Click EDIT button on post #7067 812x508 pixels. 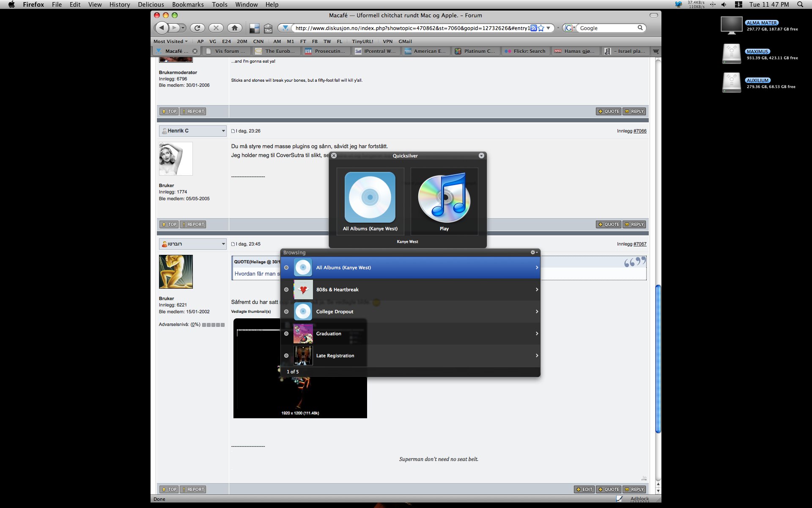[584, 489]
